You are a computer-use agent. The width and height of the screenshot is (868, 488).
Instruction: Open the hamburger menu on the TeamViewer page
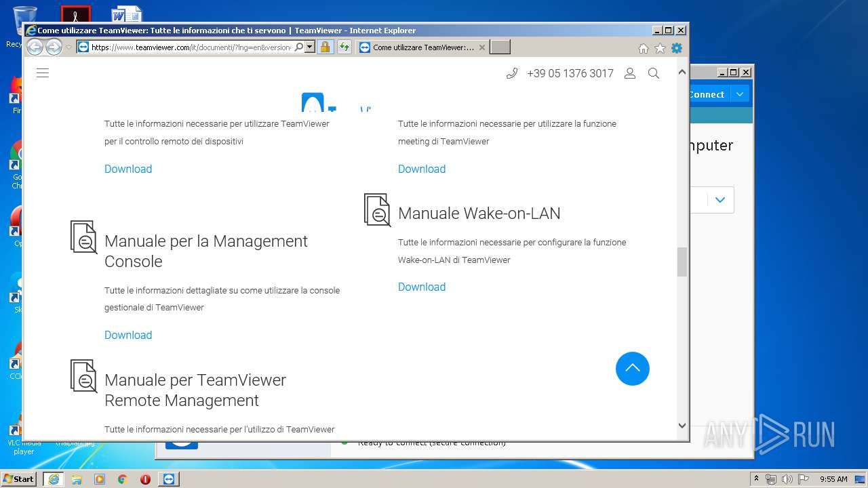(43, 73)
